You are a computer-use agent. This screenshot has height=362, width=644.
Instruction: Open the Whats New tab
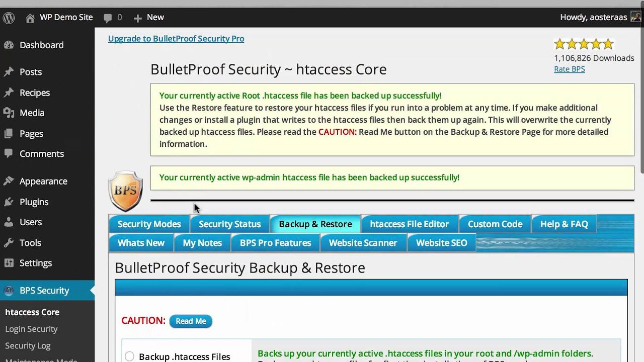click(x=141, y=243)
